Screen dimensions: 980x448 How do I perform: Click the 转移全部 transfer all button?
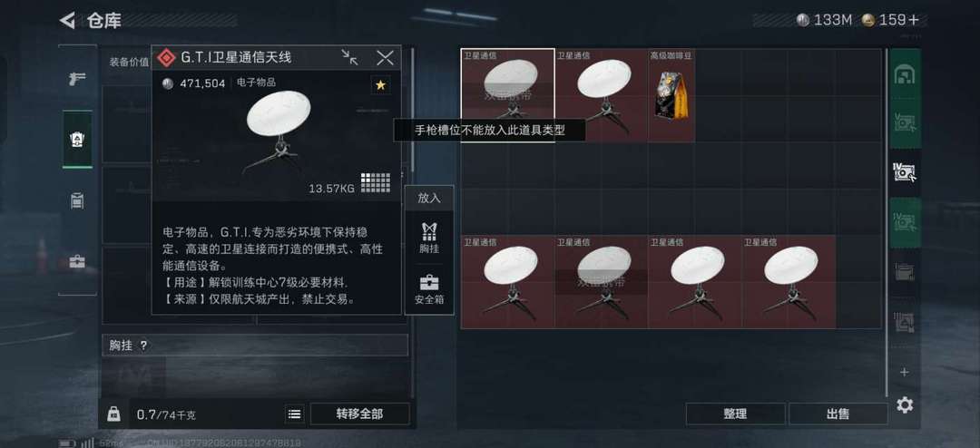pos(359,414)
